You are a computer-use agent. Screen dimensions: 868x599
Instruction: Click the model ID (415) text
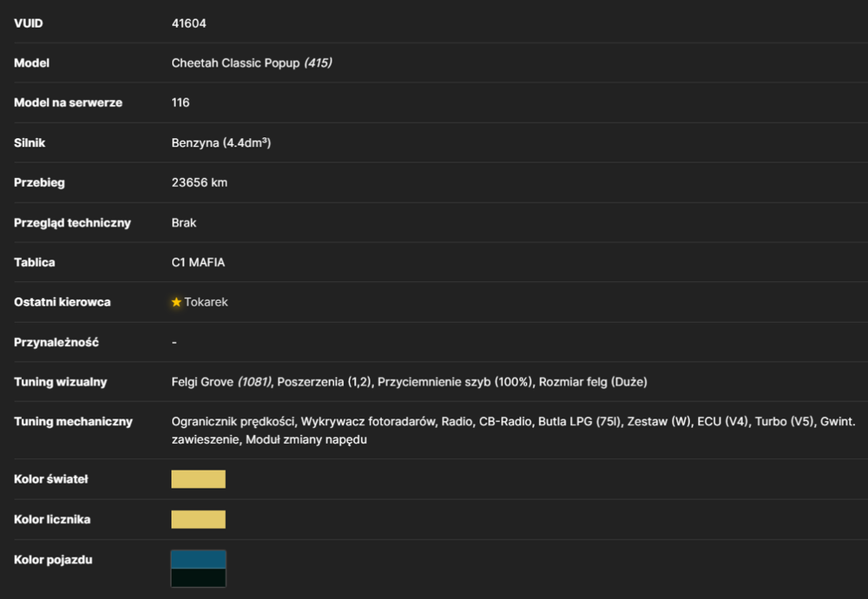(x=318, y=63)
